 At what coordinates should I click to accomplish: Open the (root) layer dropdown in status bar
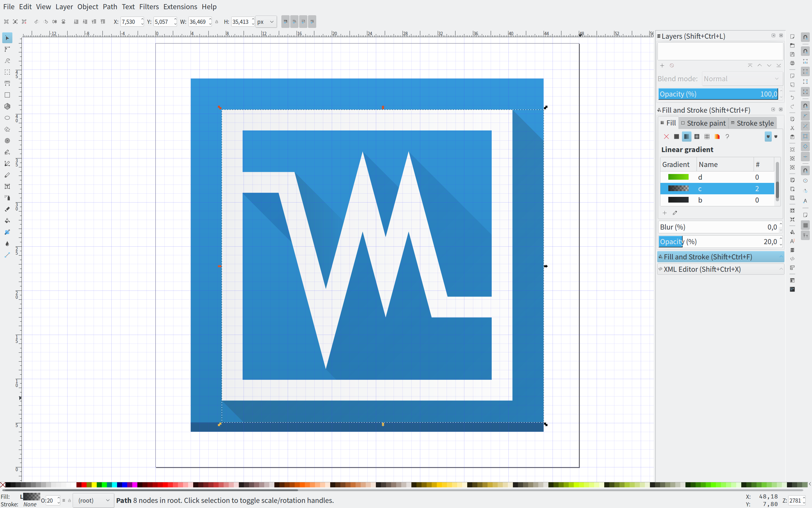point(93,500)
